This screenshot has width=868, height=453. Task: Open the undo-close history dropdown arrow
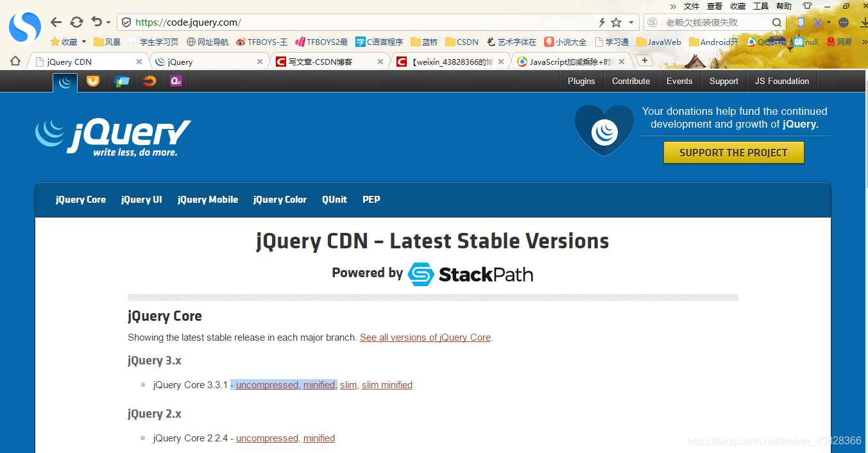tap(108, 22)
